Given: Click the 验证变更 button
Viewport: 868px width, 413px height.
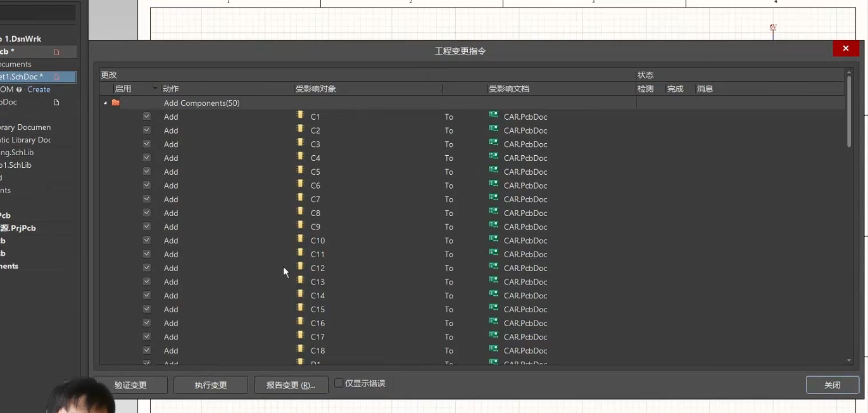Looking at the screenshot, I should (130, 384).
